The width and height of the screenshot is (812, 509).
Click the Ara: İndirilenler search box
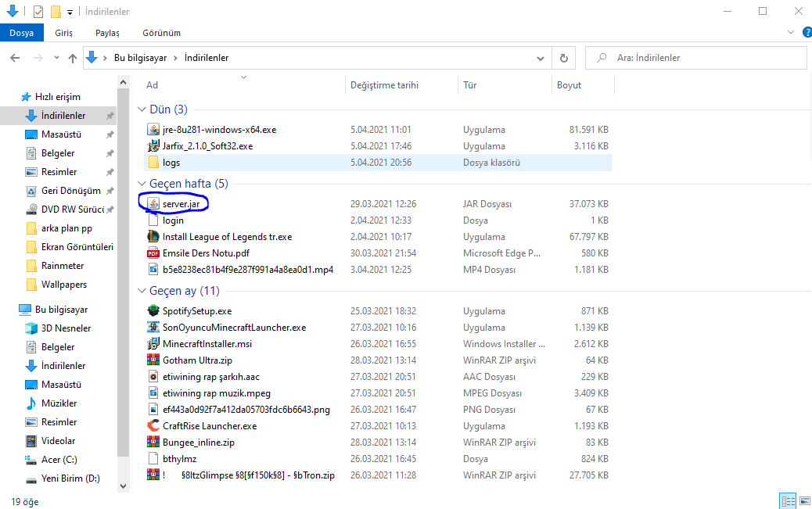[x=696, y=58]
